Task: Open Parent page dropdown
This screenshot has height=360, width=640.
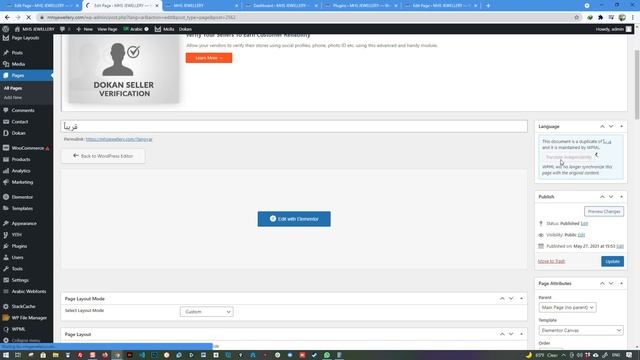Action: (567, 307)
